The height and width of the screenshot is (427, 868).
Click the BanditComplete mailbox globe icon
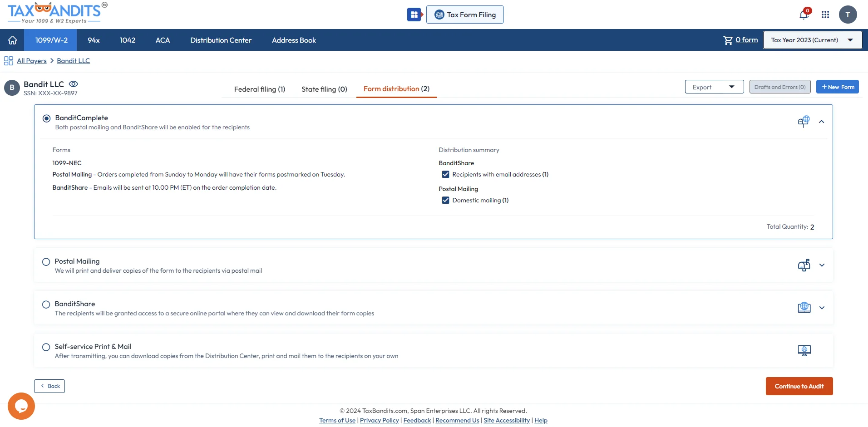804,121
